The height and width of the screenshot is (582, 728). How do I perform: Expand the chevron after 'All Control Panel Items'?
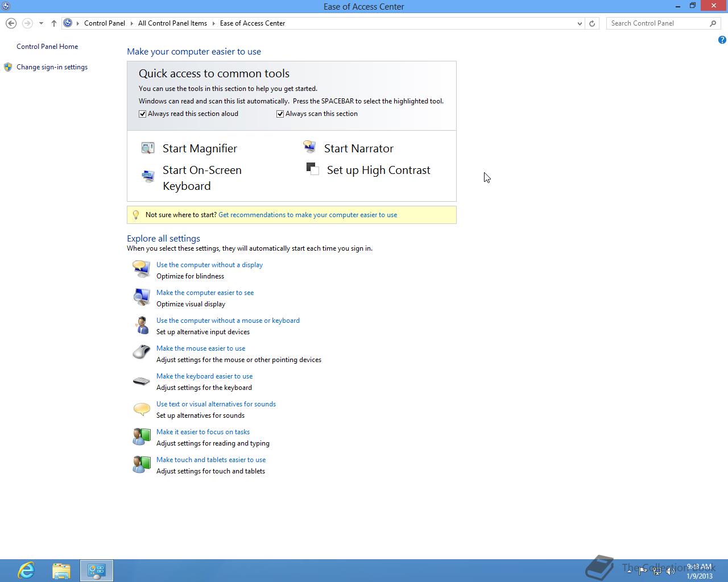point(214,23)
